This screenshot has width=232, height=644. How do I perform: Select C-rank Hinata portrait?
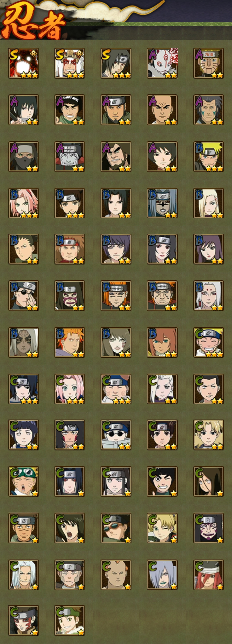tap(24, 435)
